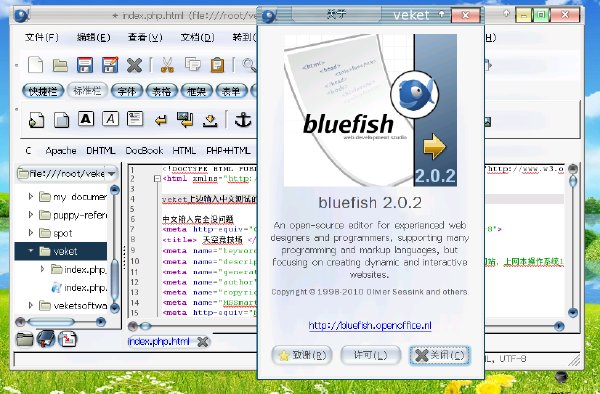Click the editor horizontal scrollbar thumb

point(145,326)
